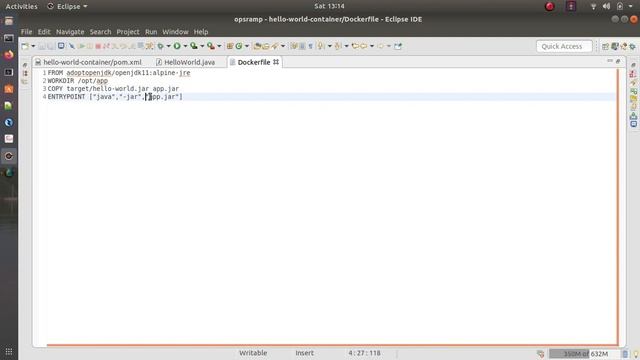
Task: Click Writable in the status bar
Action: pyautogui.click(x=253, y=353)
